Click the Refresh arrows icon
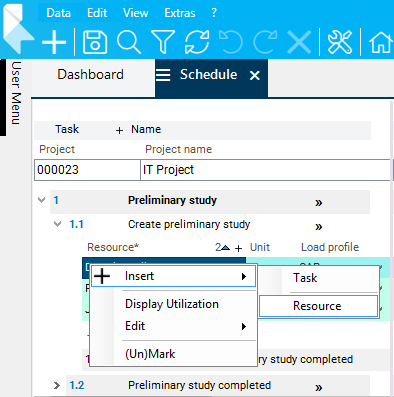 point(197,42)
